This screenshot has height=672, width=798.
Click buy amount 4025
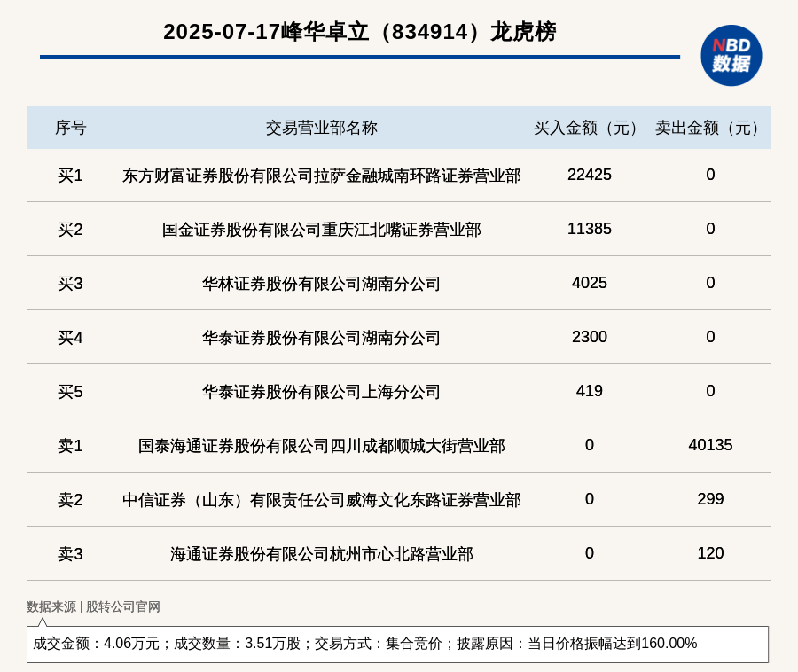(590, 283)
